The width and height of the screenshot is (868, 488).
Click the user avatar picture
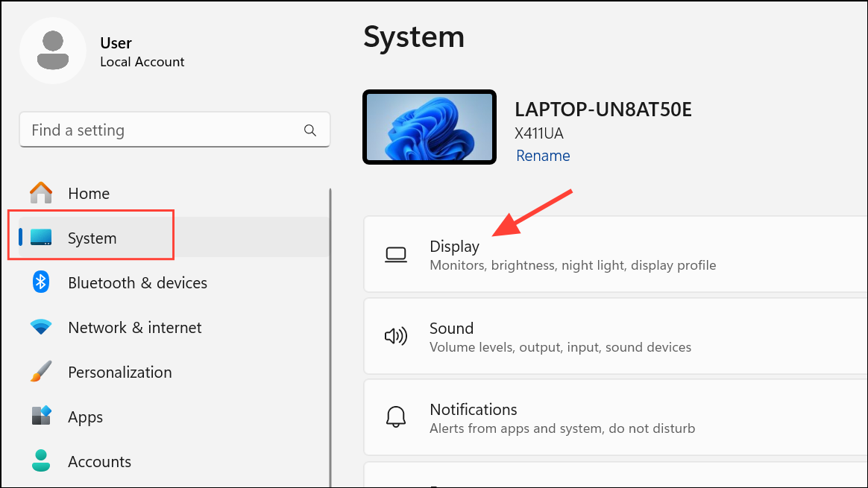tap(52, 50)
